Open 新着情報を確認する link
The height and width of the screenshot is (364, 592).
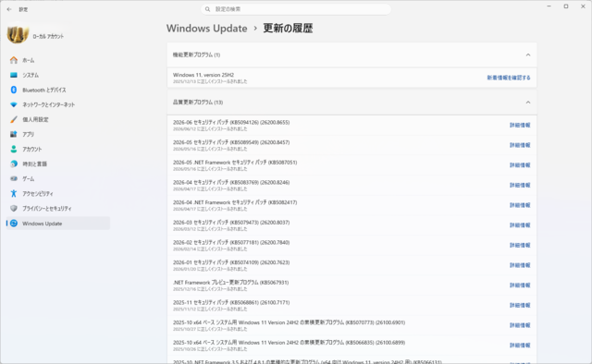[509, 78]
